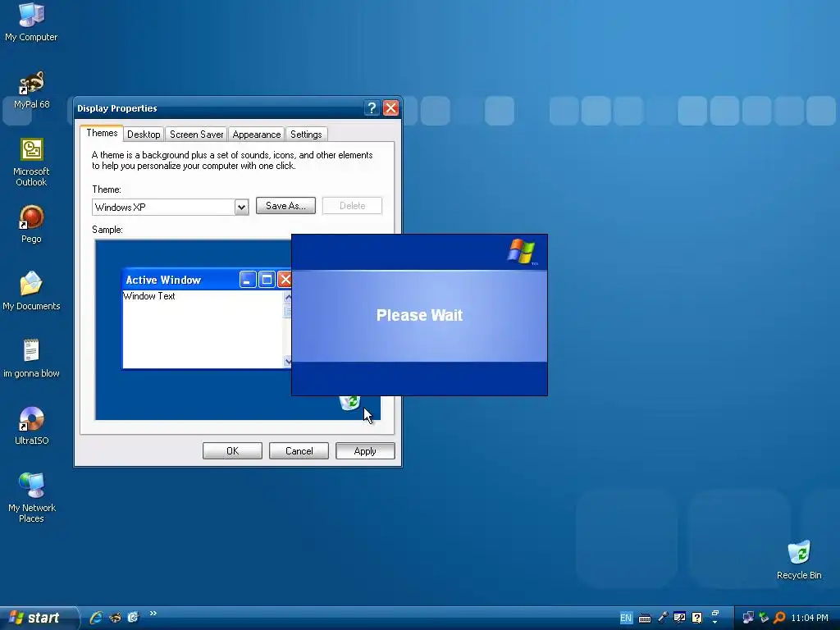Click the disabled Delete theme button
This screenshot has height=630, width=840.
(x=352, y=206)
